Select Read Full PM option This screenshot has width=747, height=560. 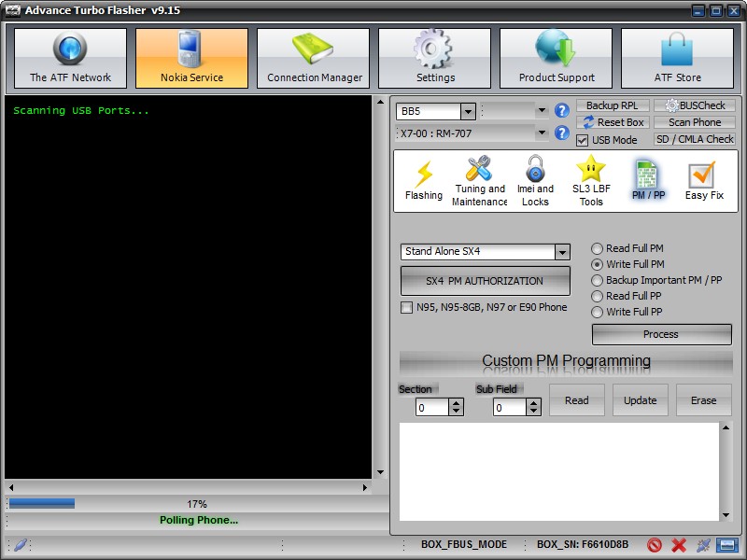[x=597, y=248]
